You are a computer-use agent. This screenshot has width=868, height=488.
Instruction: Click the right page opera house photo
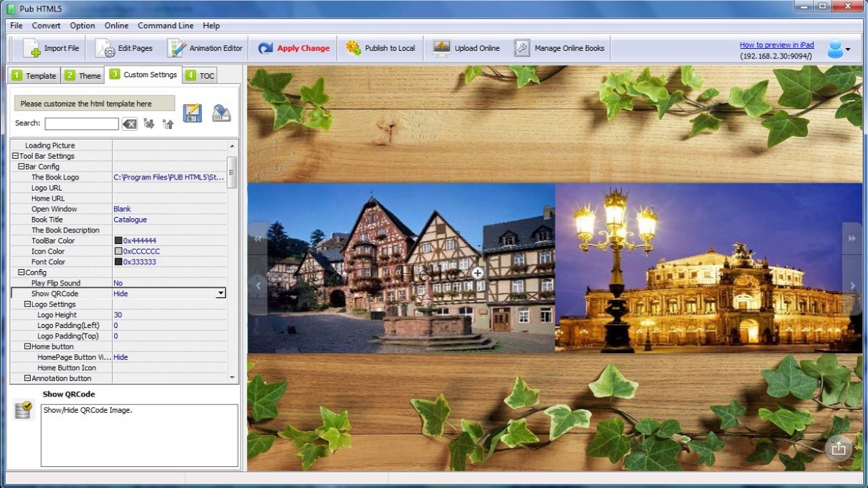708,268
